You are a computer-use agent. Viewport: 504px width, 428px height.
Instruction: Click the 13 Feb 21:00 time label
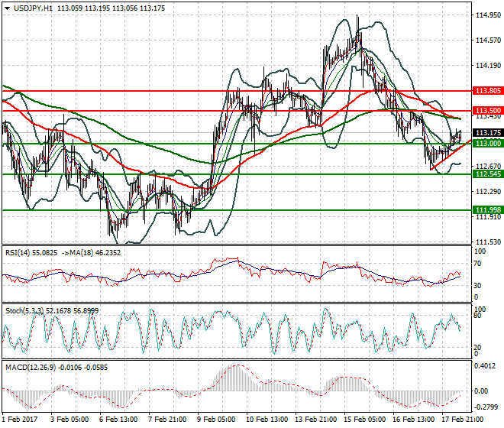pyautogui.click(x=315, y=420)
